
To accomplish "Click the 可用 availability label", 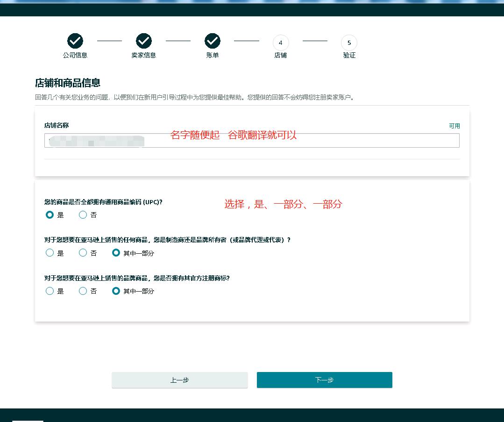I will point(454,126).
